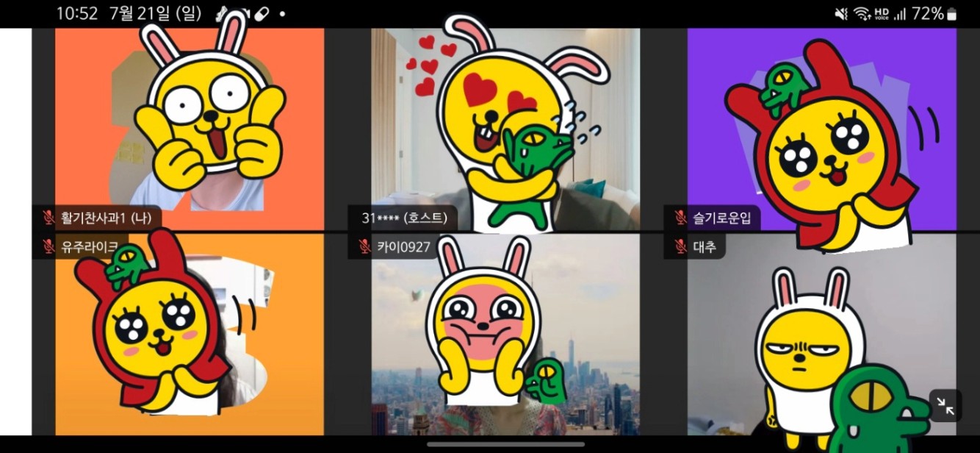Click muted mic icon beside 유주라이크
Image resolution: width=980 pixels, height=453 pixels.
click(48, 247)
